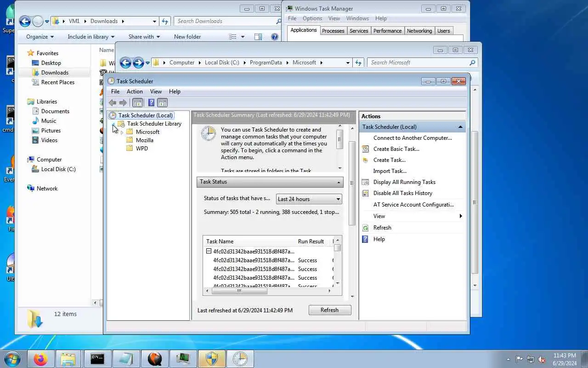588x368 pixels.
Task: Click New folder in Downloads window
Action: point(187,37)
